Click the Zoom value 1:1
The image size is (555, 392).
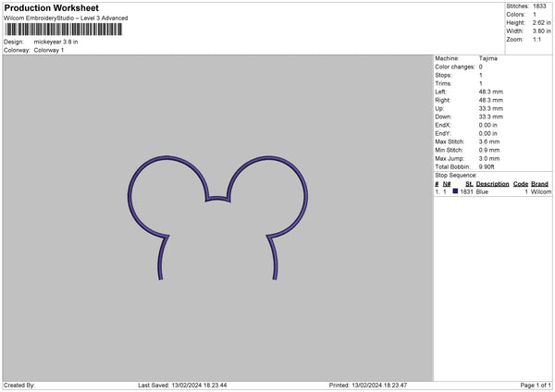pyautogui.click(x=536, y=40)
